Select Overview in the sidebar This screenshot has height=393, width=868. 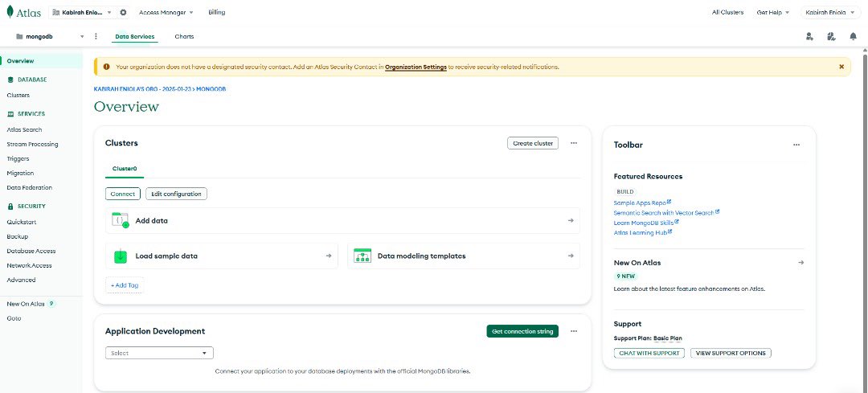pos(20,61)
